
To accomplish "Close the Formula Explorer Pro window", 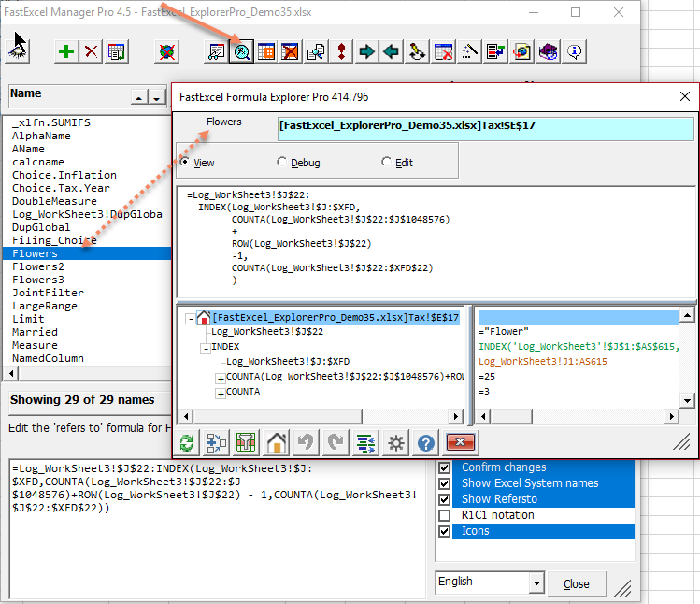I will click(x=685, y=96).
